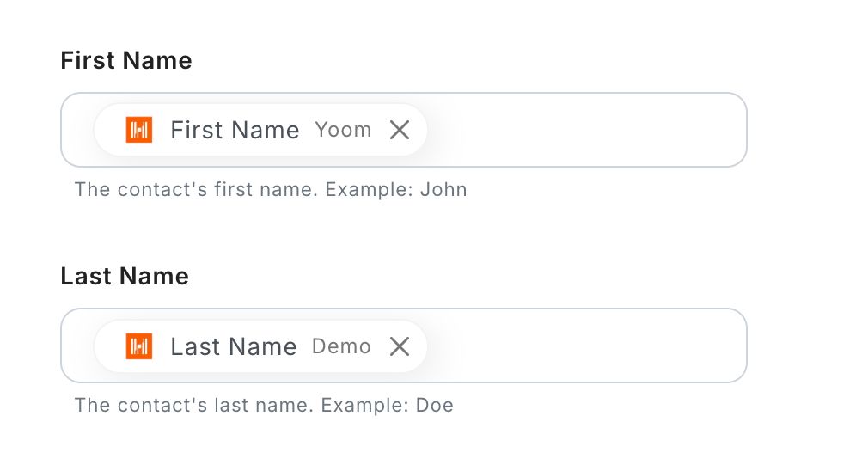Click the bold Last Name heading label
Viewport: 868px width, 471px height.
125,276
